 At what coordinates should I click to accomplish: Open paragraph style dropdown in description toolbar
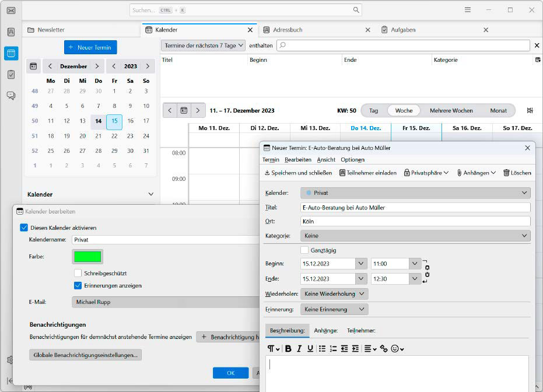coord(273,349)
